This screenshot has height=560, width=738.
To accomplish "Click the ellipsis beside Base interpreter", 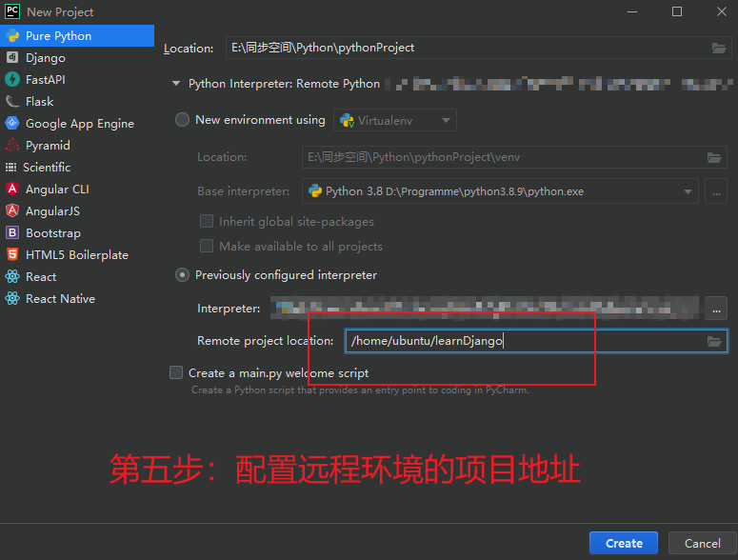I will [x=716, y=191].
